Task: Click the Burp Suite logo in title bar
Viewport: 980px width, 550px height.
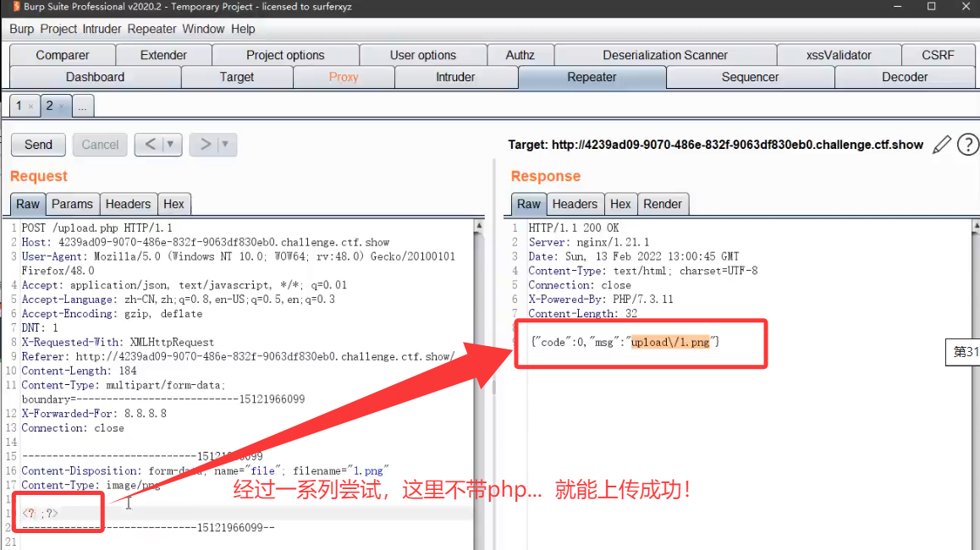Action: pos(15,7)
